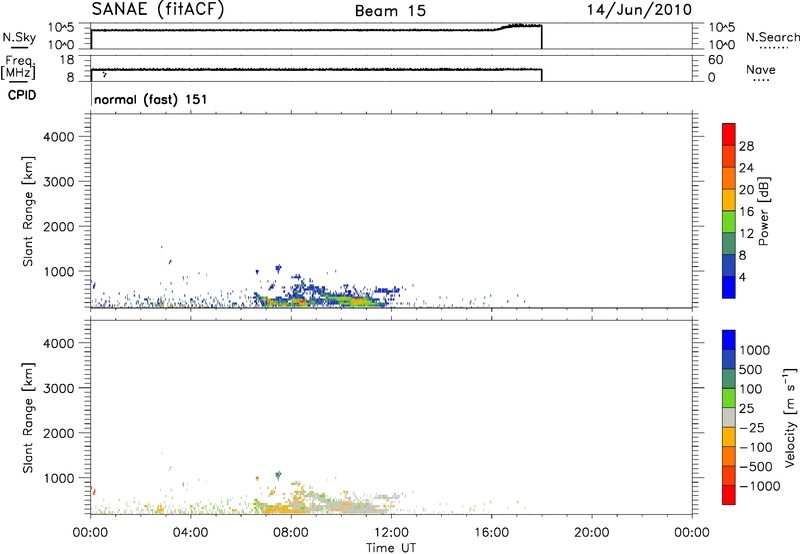
Task: Click the "100" velocity colorbar label
Action: pos(750,389)
